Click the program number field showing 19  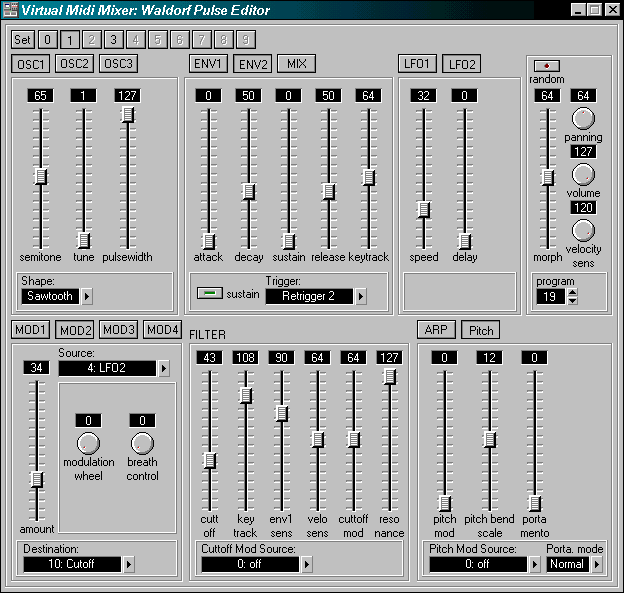(x=551, y=296)
